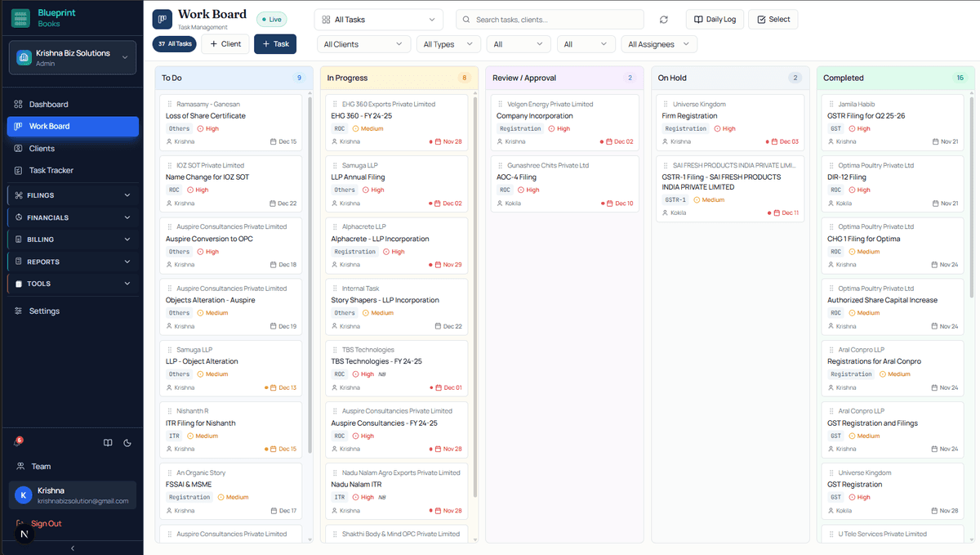Click the refresh icon beside search bar
980x555 pixels.
click(x=664, y=20)
